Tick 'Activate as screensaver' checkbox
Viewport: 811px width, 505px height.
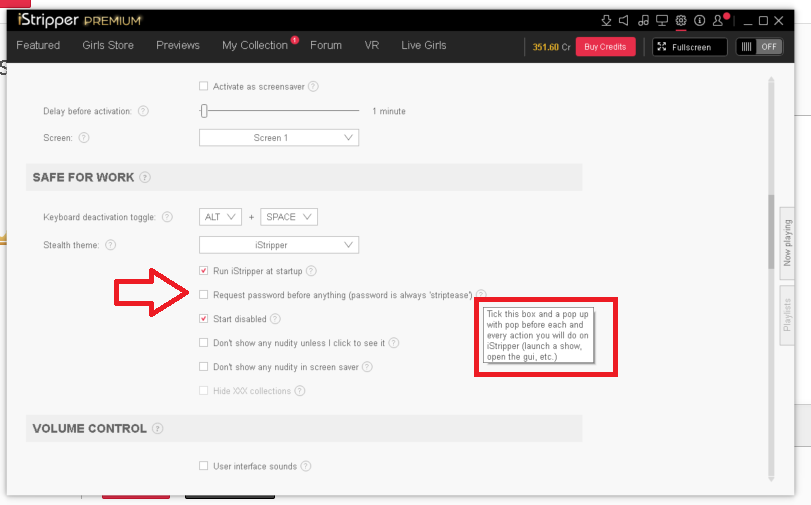click(x=204, y=87)
